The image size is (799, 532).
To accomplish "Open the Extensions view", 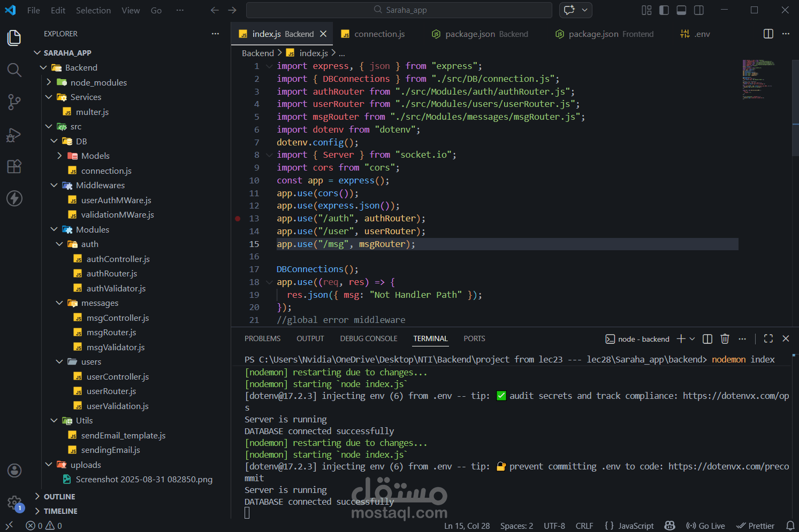I will 14,166.
